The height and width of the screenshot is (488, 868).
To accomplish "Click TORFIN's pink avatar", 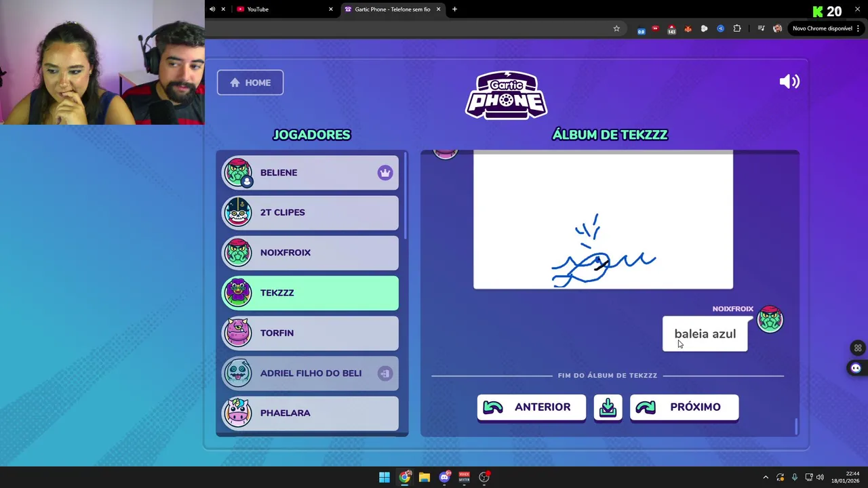I will (238, 333).
